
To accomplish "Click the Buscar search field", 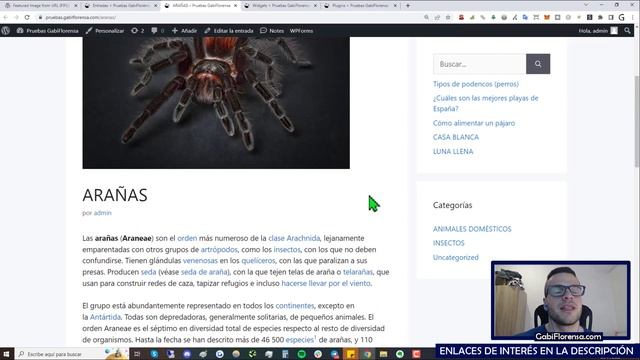I will (x=480, y=64).
